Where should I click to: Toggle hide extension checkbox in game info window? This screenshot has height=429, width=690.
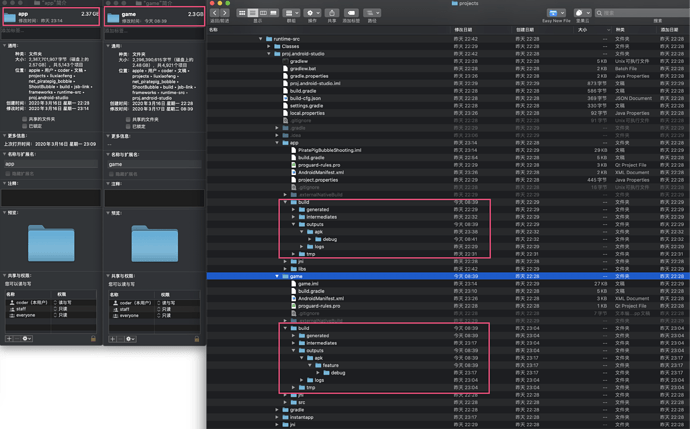point(112,174)
